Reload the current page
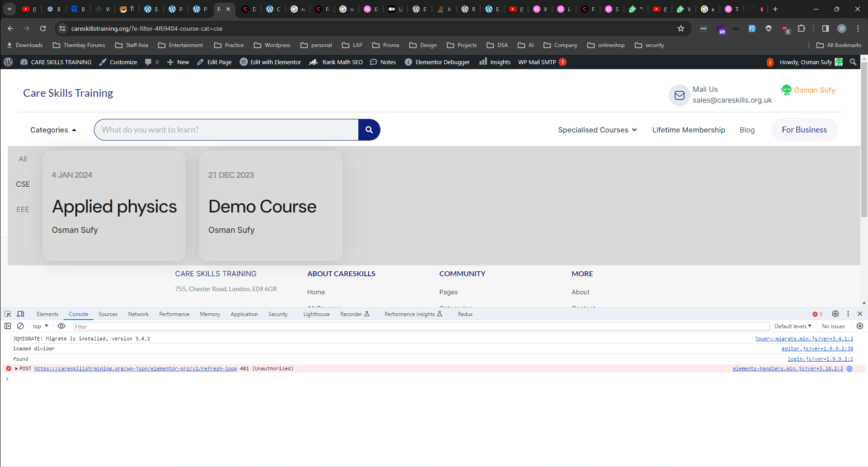868x467 pixels. 43,28
